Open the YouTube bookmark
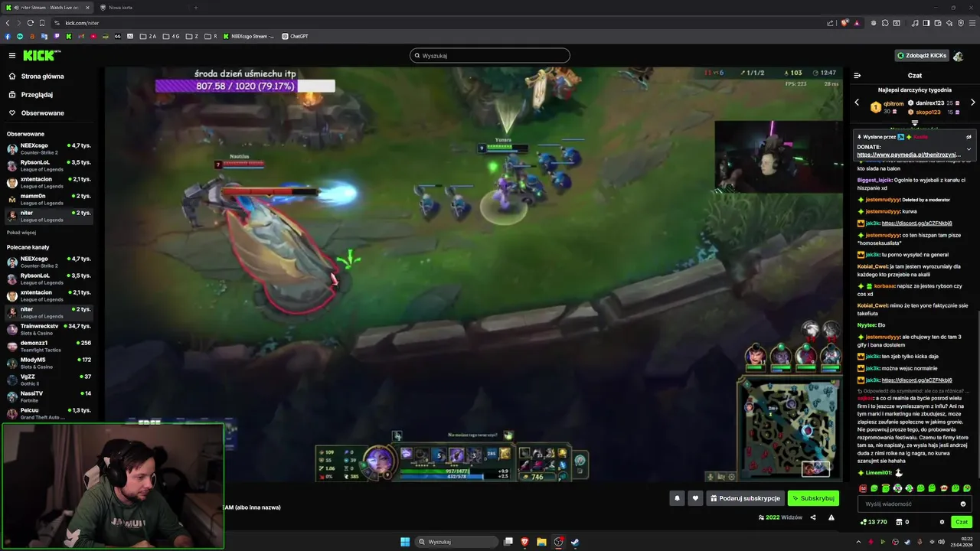Screen dimensions: 980x551 tap(93, 36)
